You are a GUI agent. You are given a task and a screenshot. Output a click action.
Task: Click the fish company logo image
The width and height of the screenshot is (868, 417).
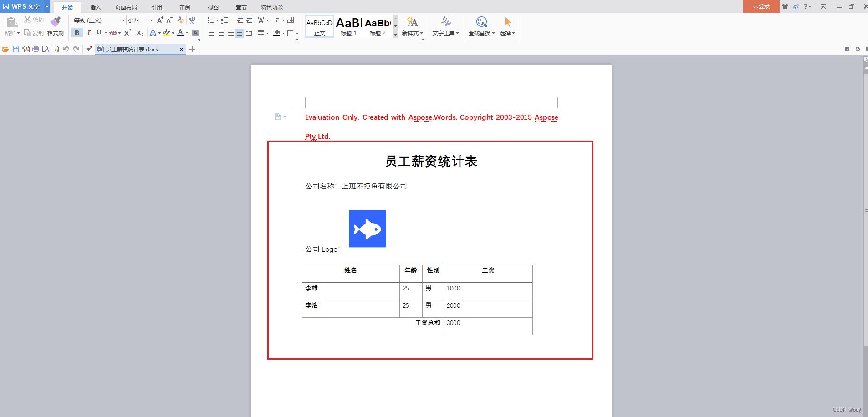tap(368, 229)
